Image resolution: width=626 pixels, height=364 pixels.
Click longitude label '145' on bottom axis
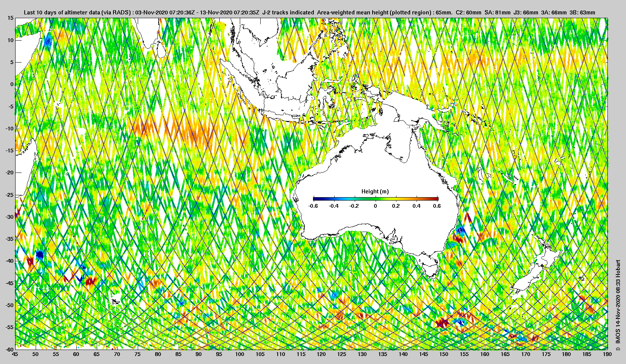point(423,354)
